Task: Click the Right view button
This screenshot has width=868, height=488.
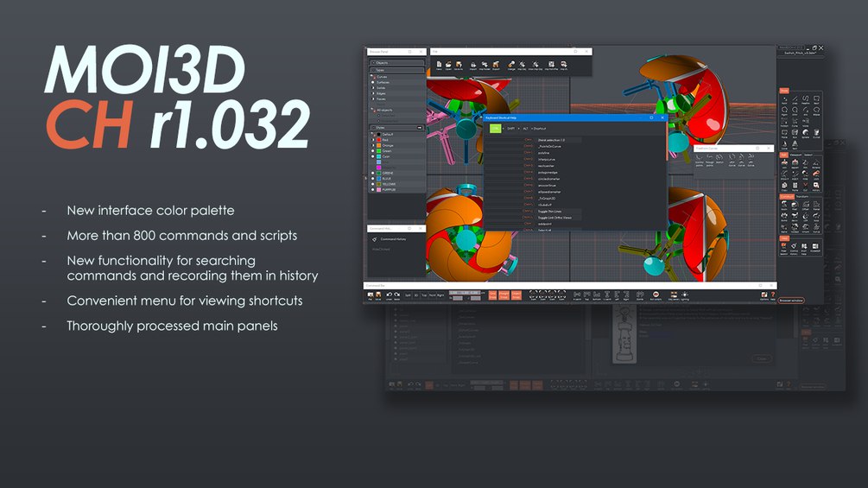Action: [440, 295]
